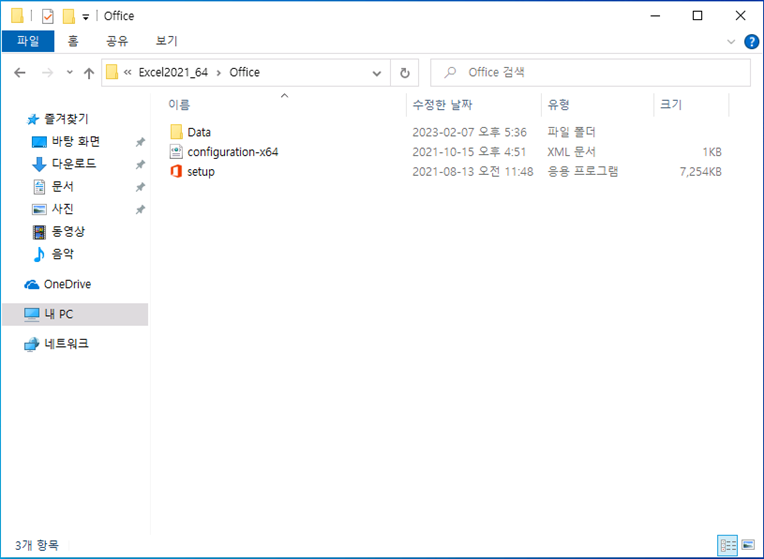764x559 pixels.
Task: Expand the address bar history dropdown
Action: [377, 74]
